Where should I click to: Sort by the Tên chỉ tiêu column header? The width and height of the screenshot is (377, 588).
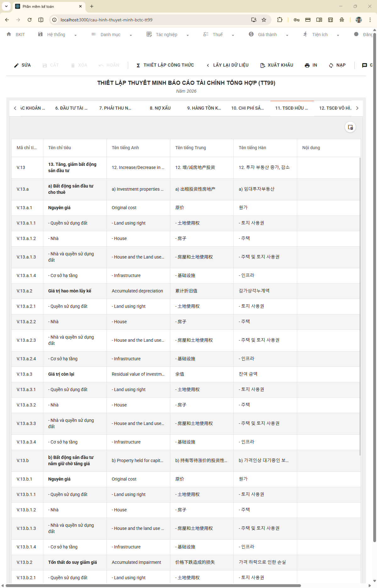75,148
